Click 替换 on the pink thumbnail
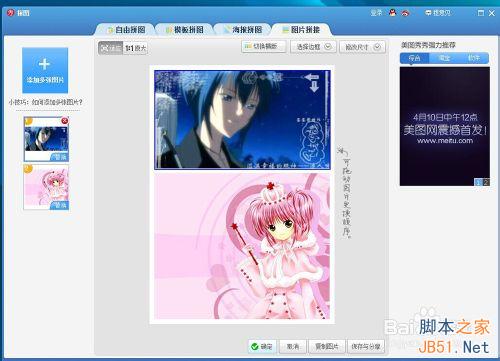Screen dimensions: 500x361 click(59, 205)
